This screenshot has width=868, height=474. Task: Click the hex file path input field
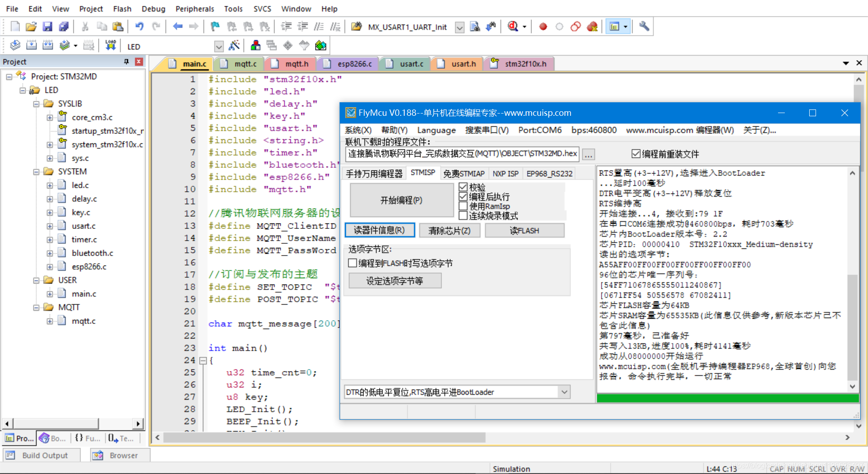462,154
